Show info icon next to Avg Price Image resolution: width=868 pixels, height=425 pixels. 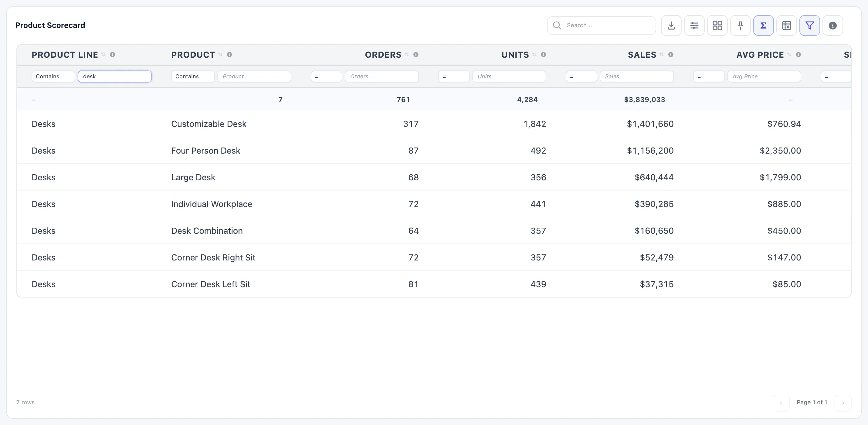[798, 55]
